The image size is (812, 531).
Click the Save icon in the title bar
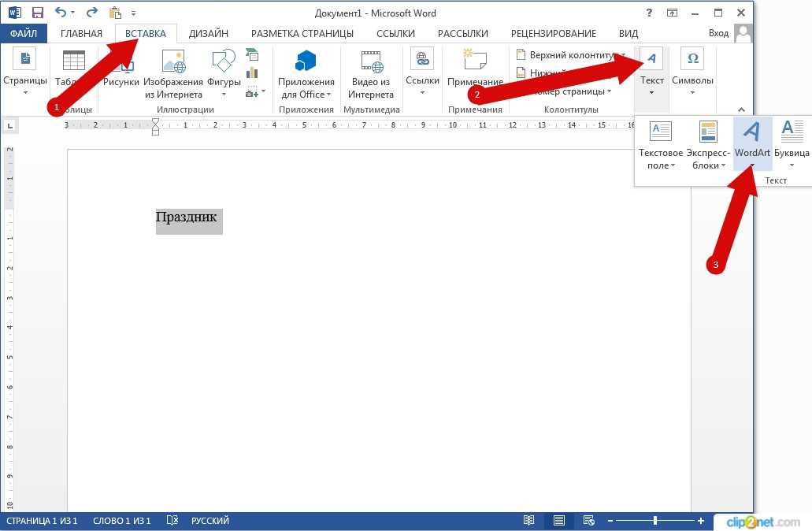pos(37,13)
